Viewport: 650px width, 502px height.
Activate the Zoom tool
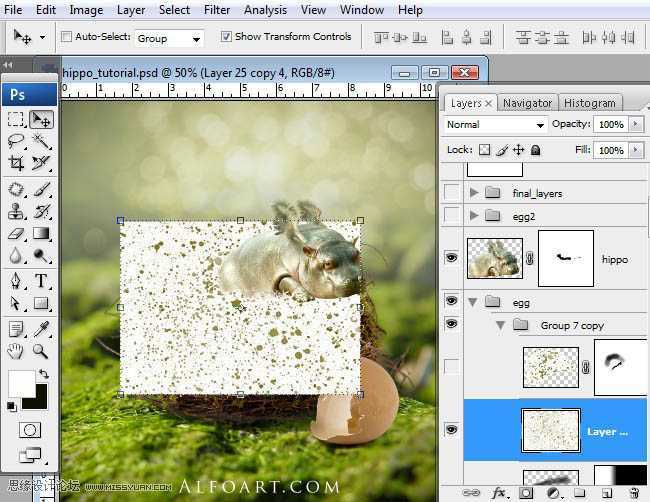(41, 351)
